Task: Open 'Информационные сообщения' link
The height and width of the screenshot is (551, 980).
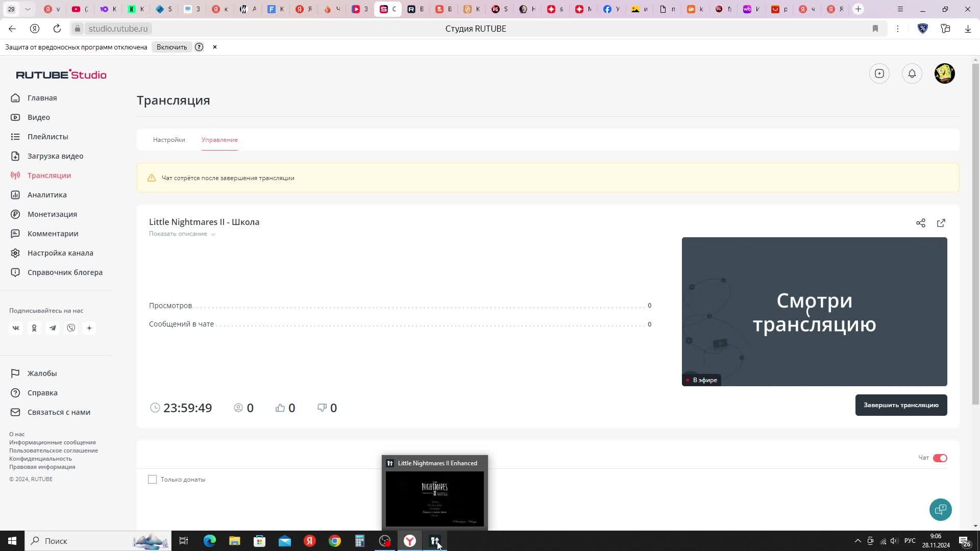Action: point(52,442)
